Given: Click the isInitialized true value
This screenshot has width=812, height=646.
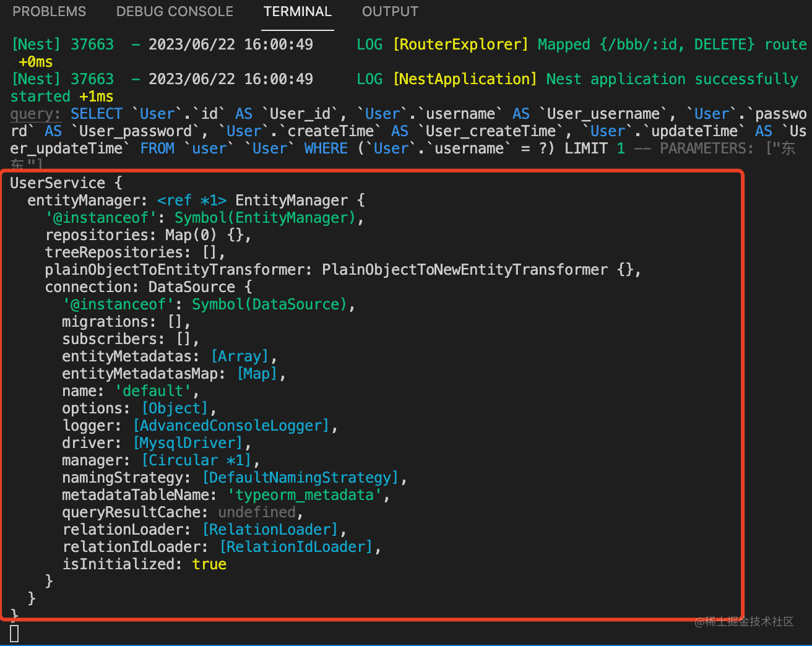Looking at the screenshot, I should [x=209, y=564].
